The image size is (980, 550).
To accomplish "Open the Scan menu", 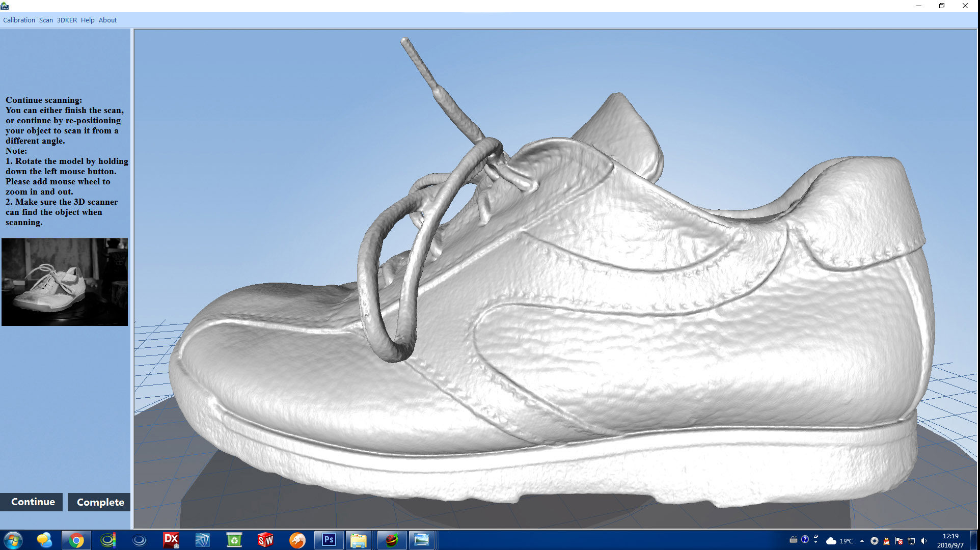I will coord(46,20).
